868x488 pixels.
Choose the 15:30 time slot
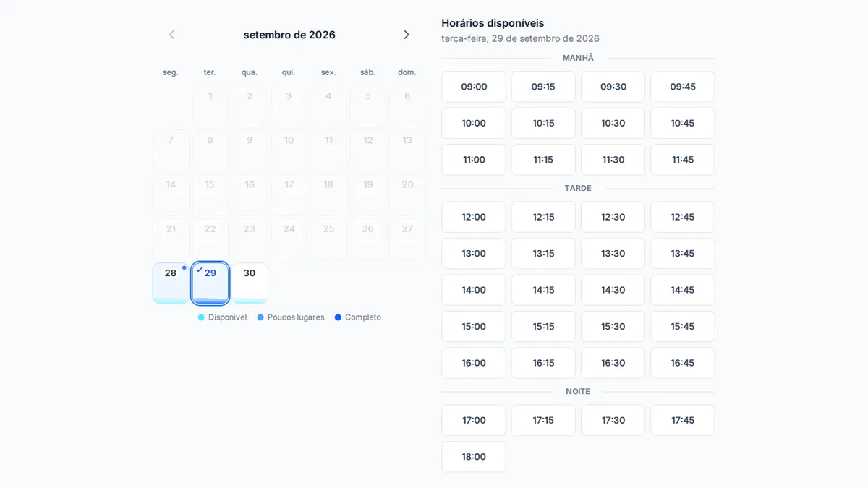[613, 327]
